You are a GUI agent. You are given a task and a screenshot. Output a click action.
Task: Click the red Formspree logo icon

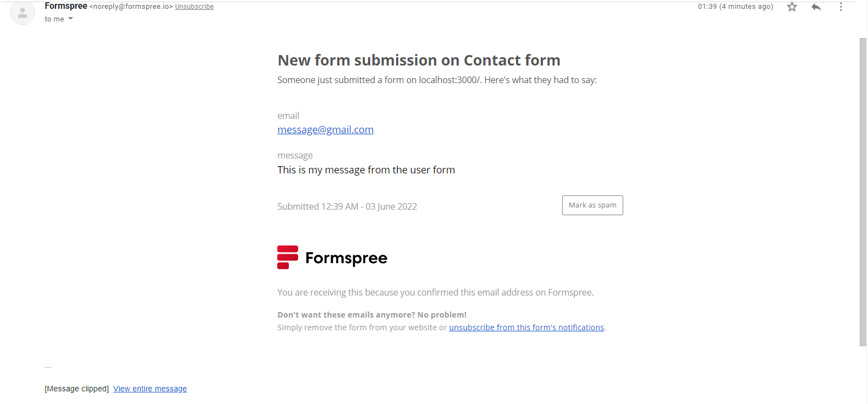tap(288, 257)
